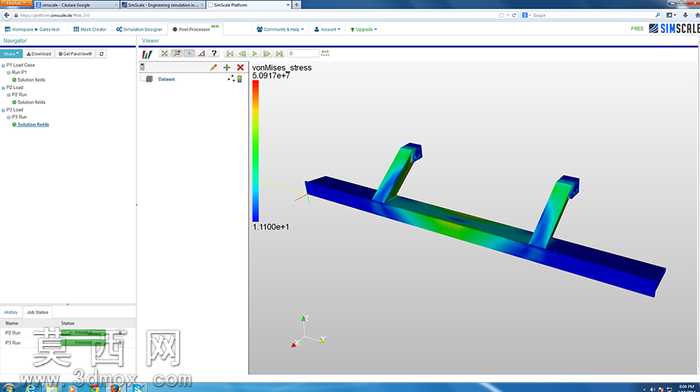The image size is (700, 392).
Task: Click the Download button in Navigator
Action: 39,54
